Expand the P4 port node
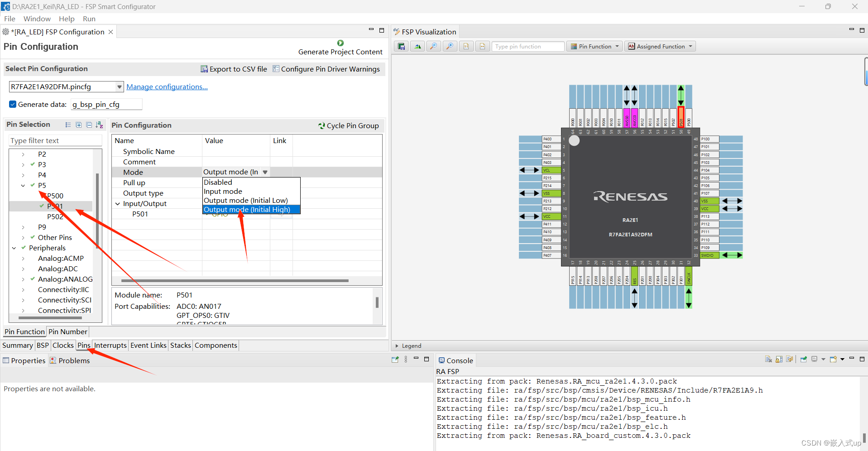 23,175
